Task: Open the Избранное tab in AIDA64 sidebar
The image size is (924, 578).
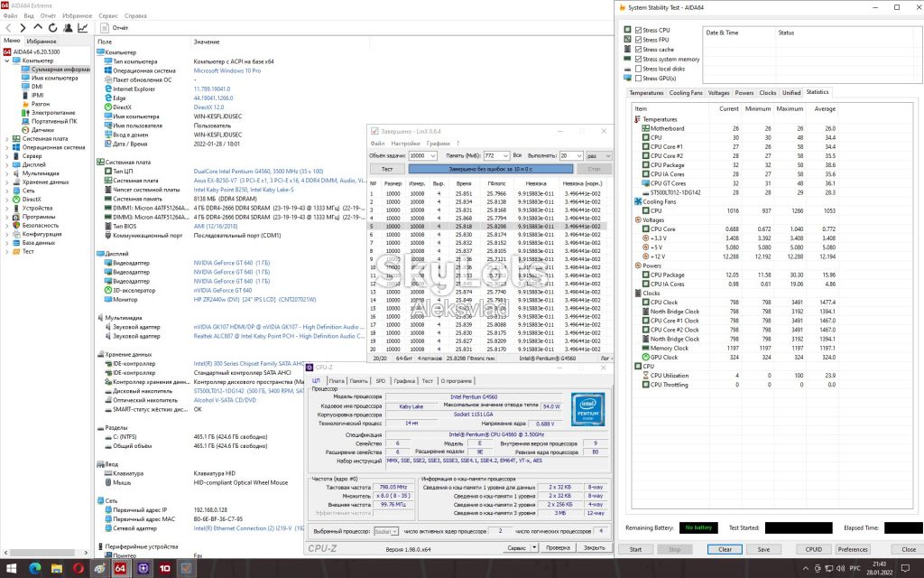Action: pyautogui.click(x=42, y=42)
